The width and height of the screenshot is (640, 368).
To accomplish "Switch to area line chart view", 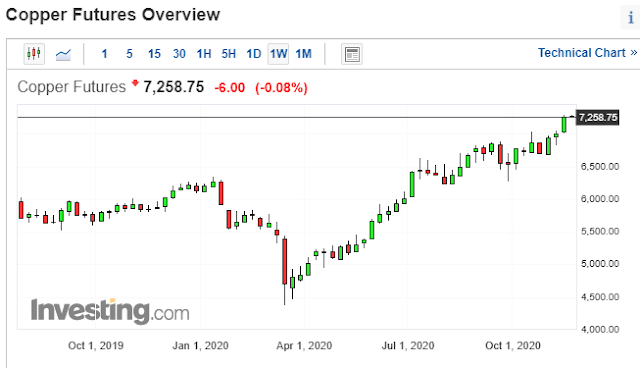I will [x=63, y=54].
